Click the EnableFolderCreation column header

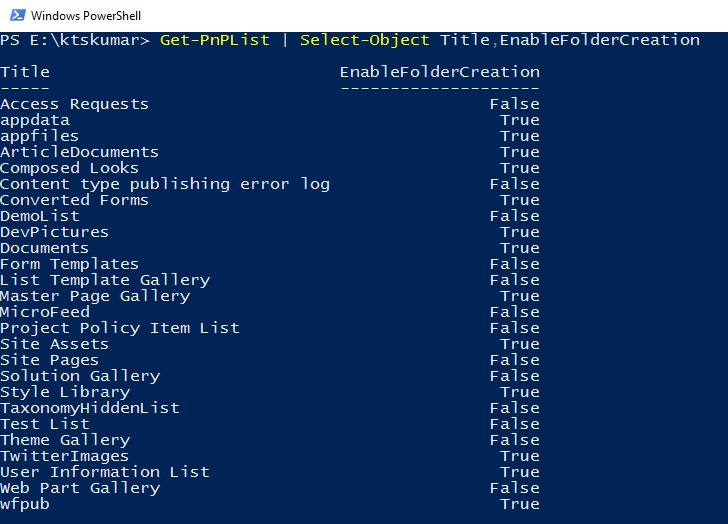coord(440,72)
